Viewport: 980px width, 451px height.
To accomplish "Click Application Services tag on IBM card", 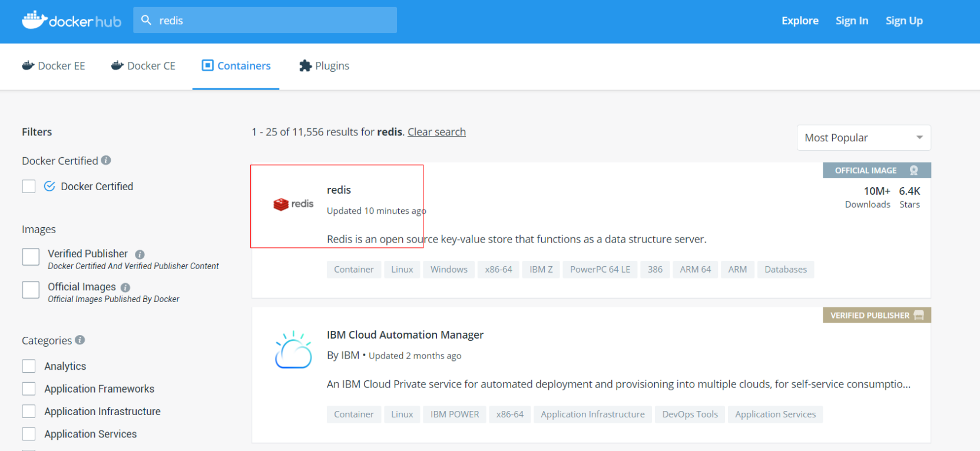I will 775,414.
